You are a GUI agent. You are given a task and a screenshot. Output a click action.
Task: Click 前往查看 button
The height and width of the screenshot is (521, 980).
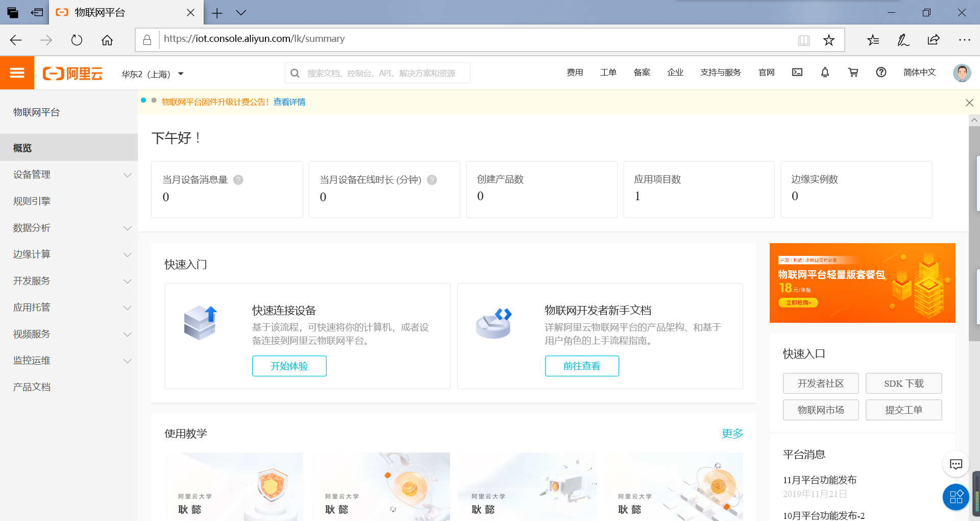click(582, 366)
